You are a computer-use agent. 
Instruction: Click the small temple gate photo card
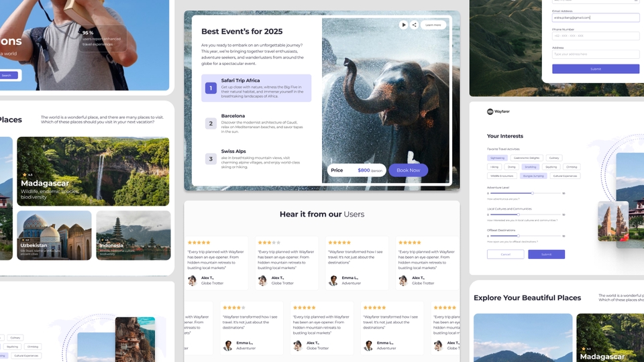tap(613, 221)
